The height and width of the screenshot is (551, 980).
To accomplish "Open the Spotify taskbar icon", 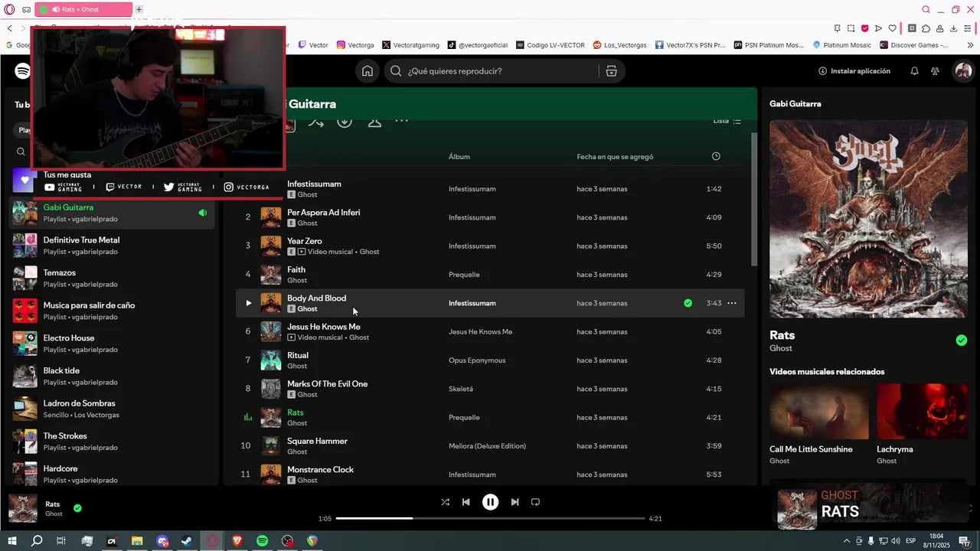I will pyautogui.click(x=263, y=541).
